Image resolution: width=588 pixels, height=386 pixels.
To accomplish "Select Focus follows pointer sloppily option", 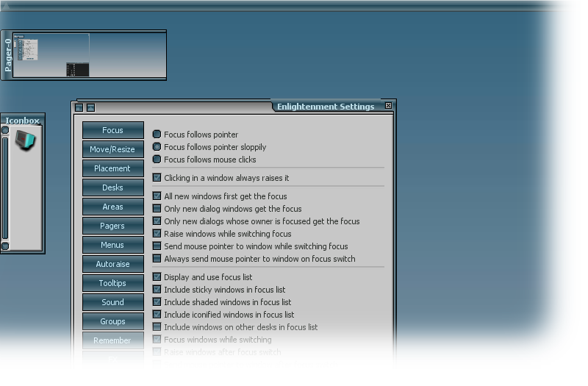I will click(157, 146).
